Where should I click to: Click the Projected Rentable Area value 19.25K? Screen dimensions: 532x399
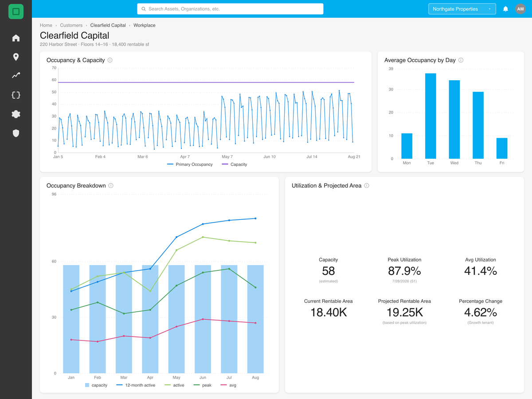[x=404, y=312]
